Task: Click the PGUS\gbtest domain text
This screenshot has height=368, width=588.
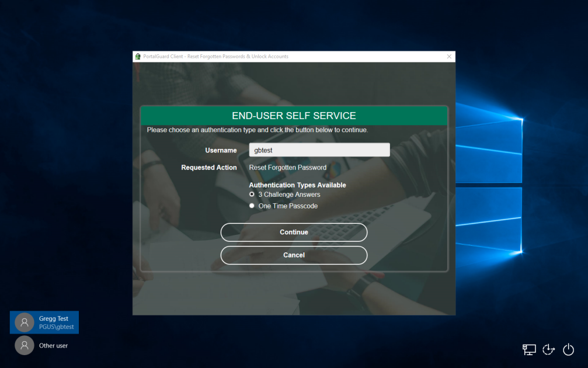Action: [56, 327]
